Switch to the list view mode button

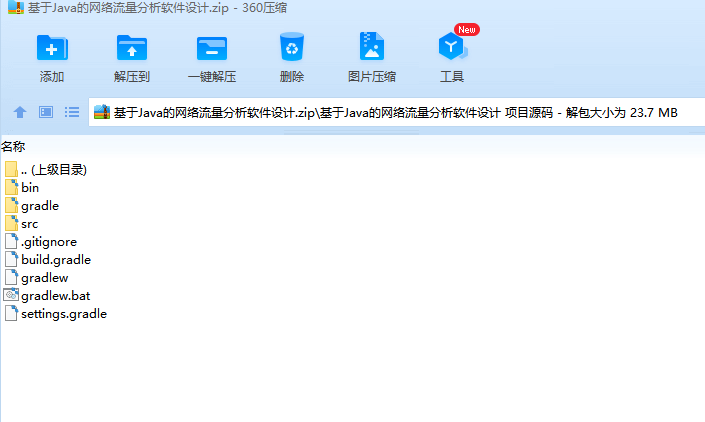(x=72, y=112)
